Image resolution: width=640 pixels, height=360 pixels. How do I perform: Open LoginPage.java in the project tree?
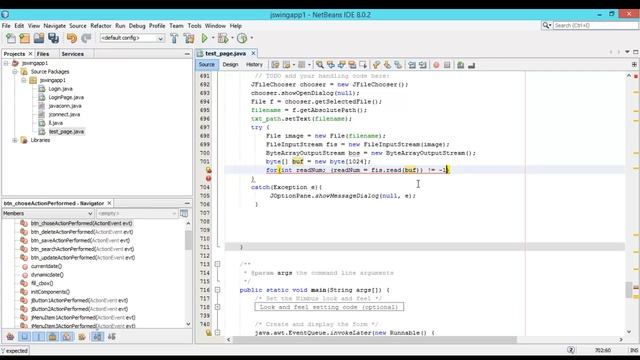click(x=66, y=98)
